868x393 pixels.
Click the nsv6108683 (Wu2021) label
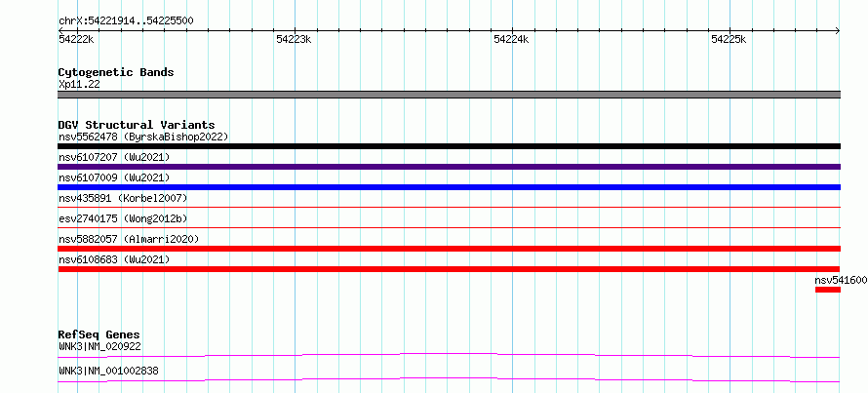pyautogui.click(x=114, y=259)
